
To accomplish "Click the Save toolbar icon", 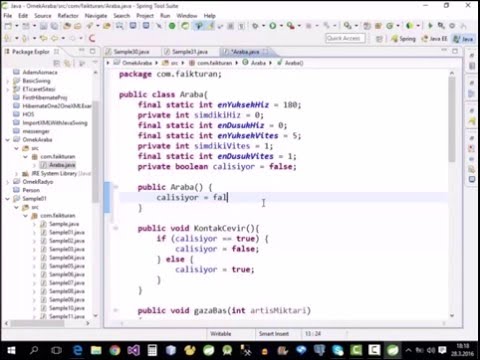I will tap(43, 26).
